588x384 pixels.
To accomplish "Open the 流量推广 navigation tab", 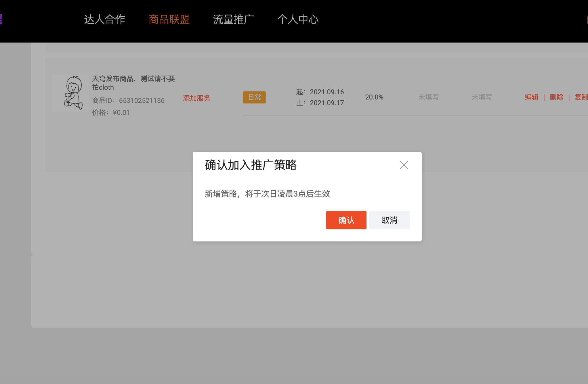I will click(233, 20).
